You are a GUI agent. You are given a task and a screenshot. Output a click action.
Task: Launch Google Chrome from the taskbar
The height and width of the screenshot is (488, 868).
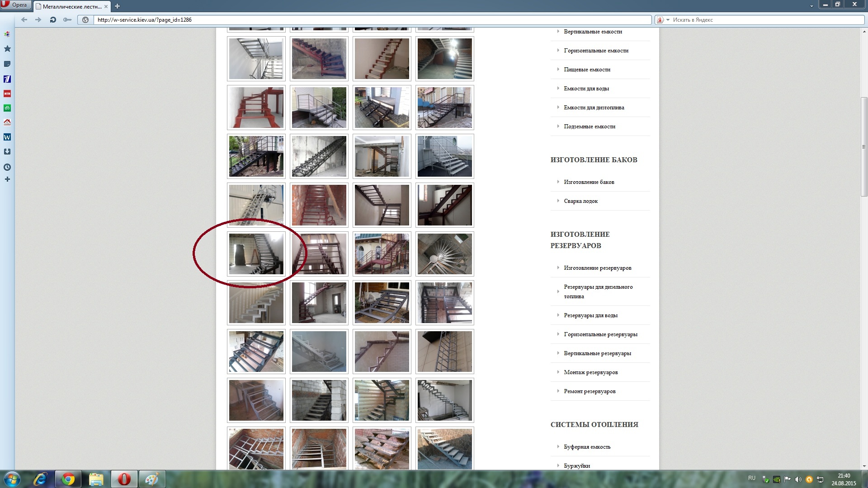tap(68, 479)
